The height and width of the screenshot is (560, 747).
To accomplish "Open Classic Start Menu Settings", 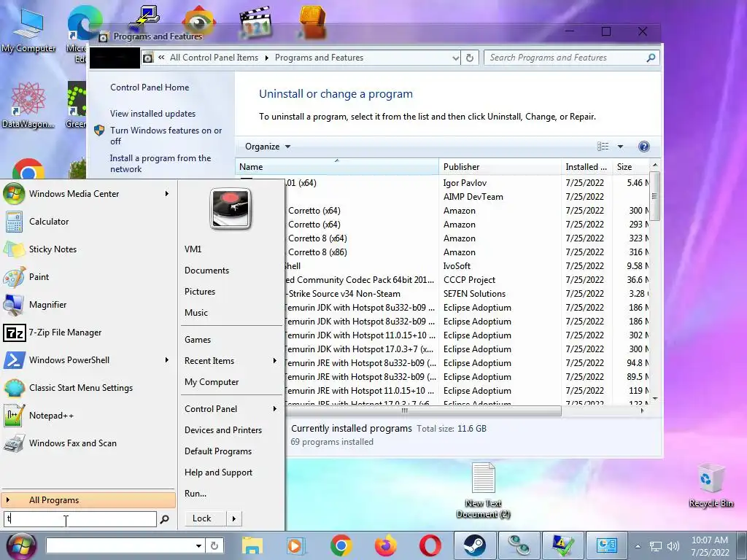I will click(x=87, y=388).
